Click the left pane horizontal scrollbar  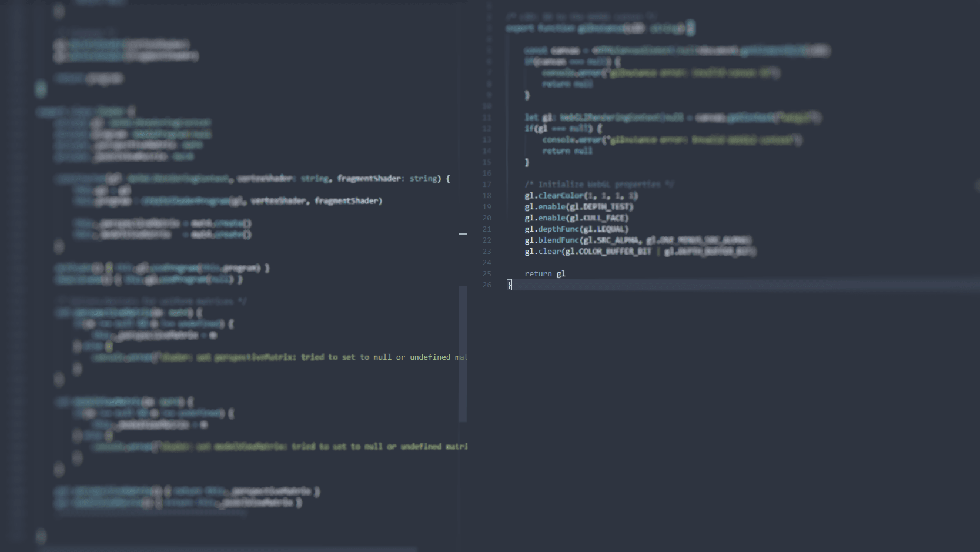click(x=229, y=549)
